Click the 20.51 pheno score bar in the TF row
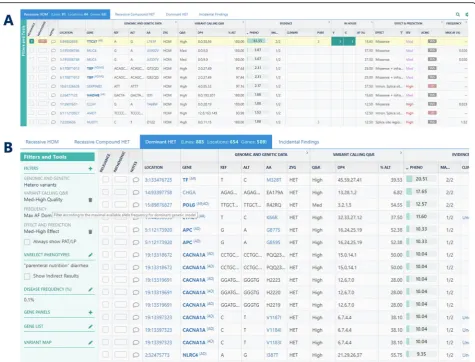The height and width of the screenshot is (362, 475). [x=421, y=179]
